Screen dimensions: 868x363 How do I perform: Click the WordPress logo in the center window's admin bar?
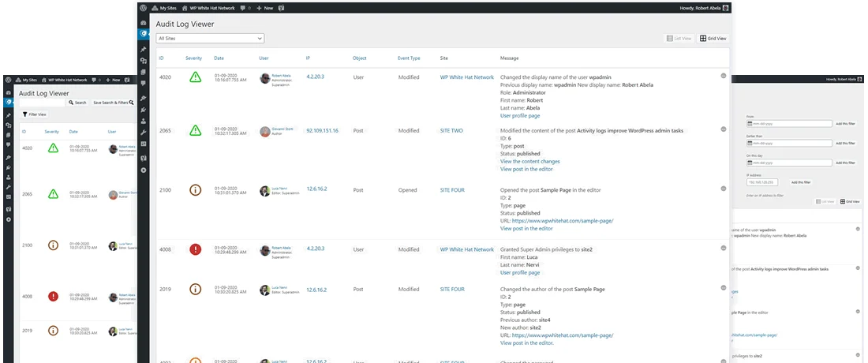pos(143,8)
